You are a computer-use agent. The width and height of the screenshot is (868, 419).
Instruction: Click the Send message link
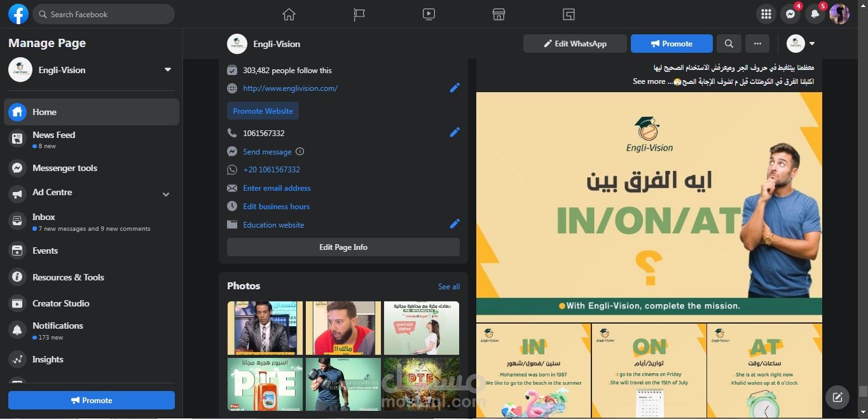267,152
